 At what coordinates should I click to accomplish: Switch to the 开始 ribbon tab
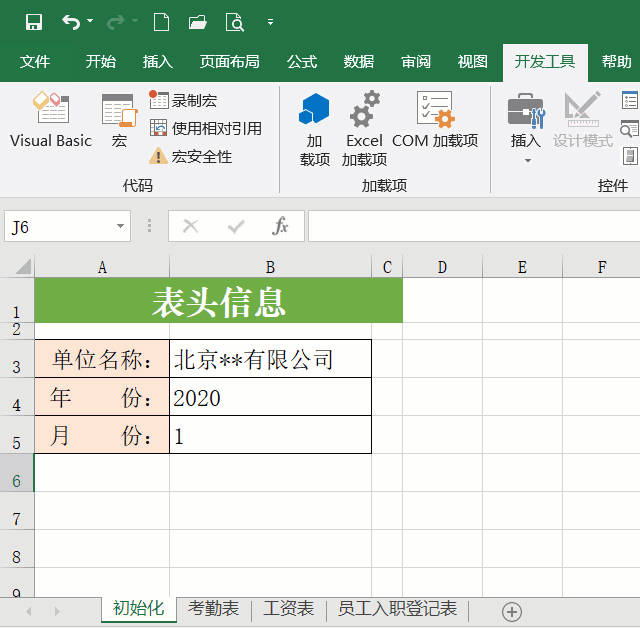point(100,62)
